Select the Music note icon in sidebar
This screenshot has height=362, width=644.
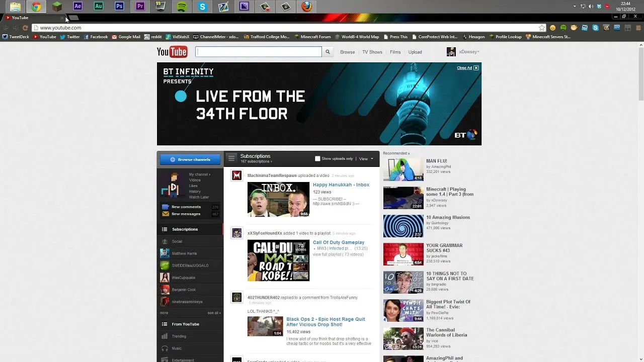[165, 348]
